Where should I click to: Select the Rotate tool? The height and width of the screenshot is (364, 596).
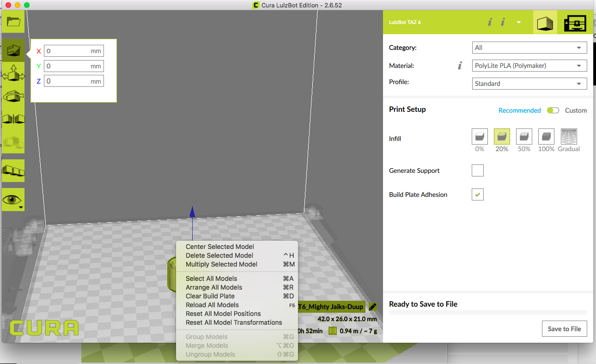click(x=13, y=97)
